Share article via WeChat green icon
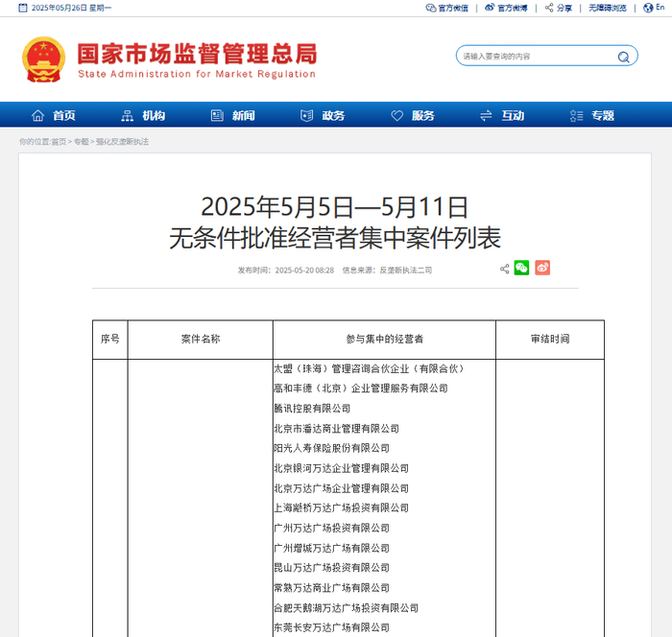 click(521, 269)
